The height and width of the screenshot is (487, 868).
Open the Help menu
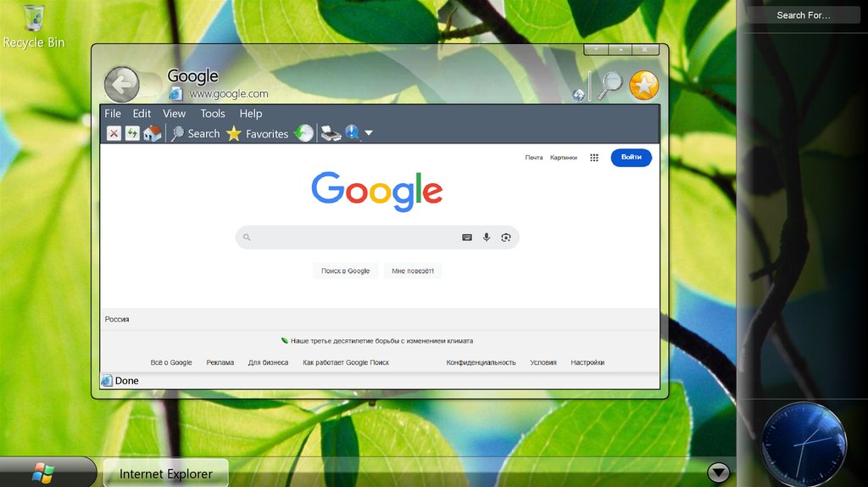coord(250,114)
